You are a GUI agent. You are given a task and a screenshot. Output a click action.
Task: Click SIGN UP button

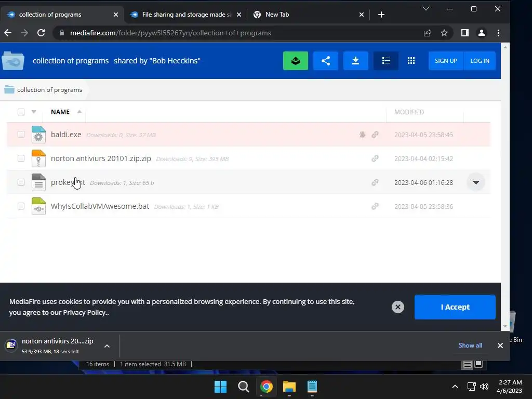pyautogui.click(x=446, y=61)
